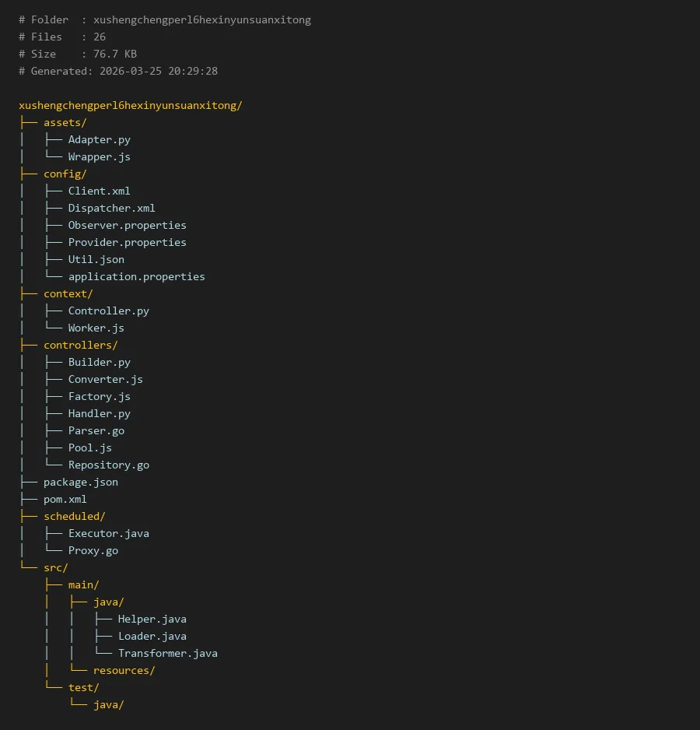Select Adapter.py in assets folder
Image resolution: width=700 pixels, height=730 pixels.
pyautogui.click(x=99, y=140)
